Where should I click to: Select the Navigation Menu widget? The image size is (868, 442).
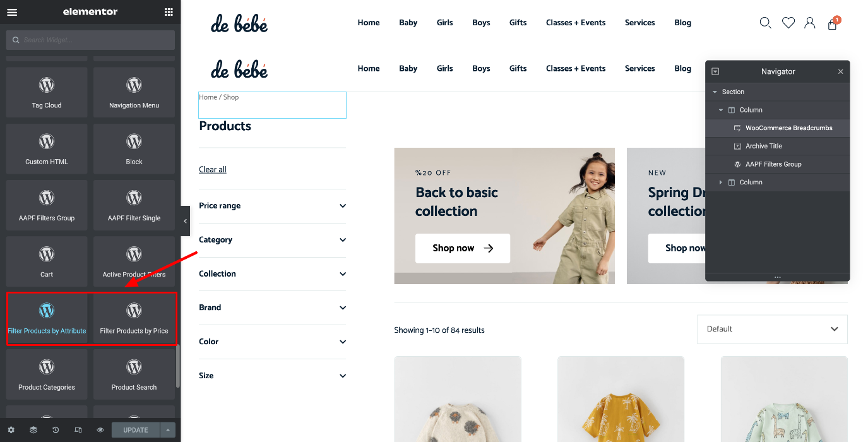pyautogui.click(x=134, y=92)
